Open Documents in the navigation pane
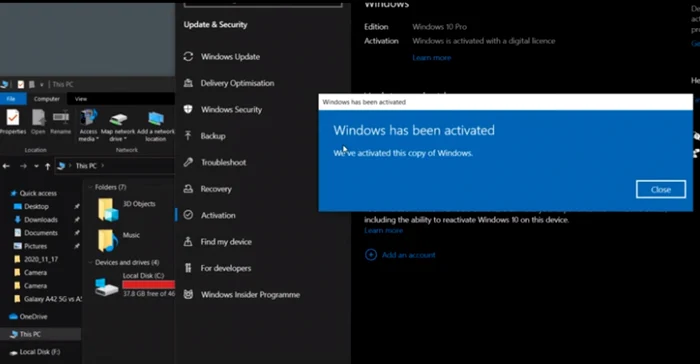This screenshot has height=364, width=700. (x=41, y=233)
